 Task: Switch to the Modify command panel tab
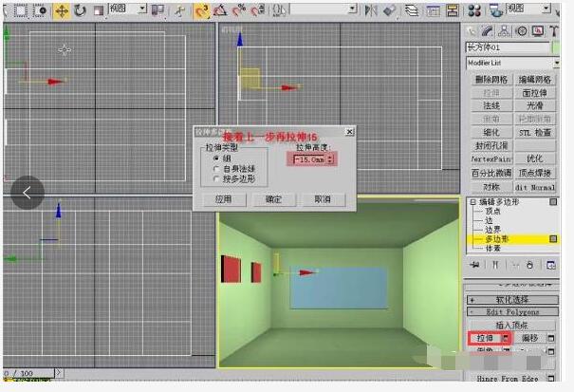[488, 32]
